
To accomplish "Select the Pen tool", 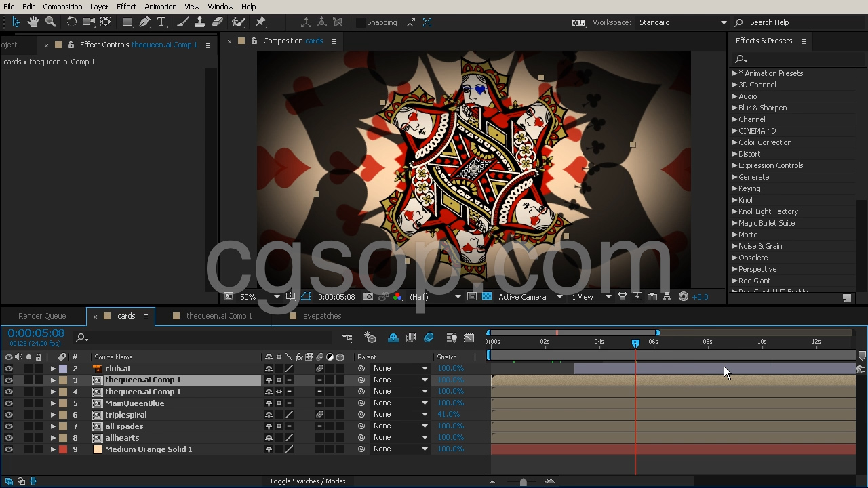I will pyautogui.click(x=144, y=22).
